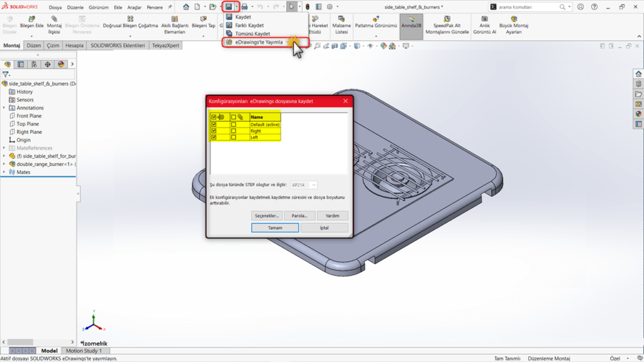The image size is (644, 362).
Task: Expand the Mates folder in the tree
Action: (4, 172)
